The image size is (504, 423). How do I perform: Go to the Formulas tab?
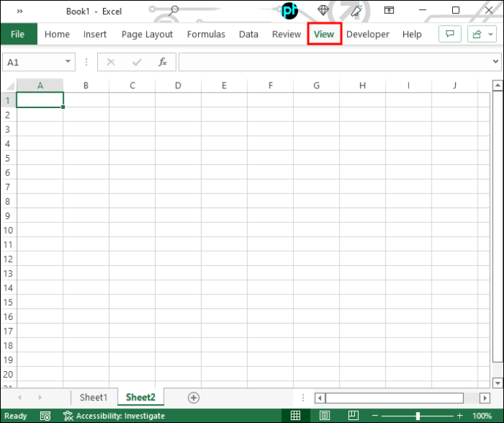pyautogui.click(x=206, y=34)
